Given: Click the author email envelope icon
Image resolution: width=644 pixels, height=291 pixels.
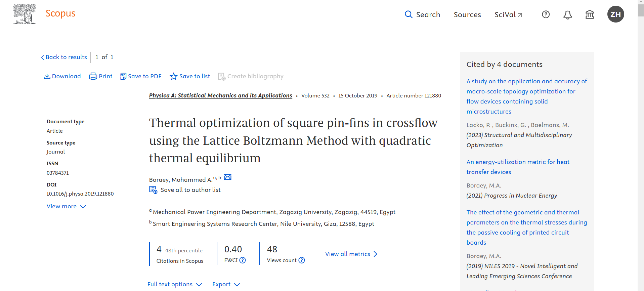Looking at the screenshot, I should click(x=227, y=177).
